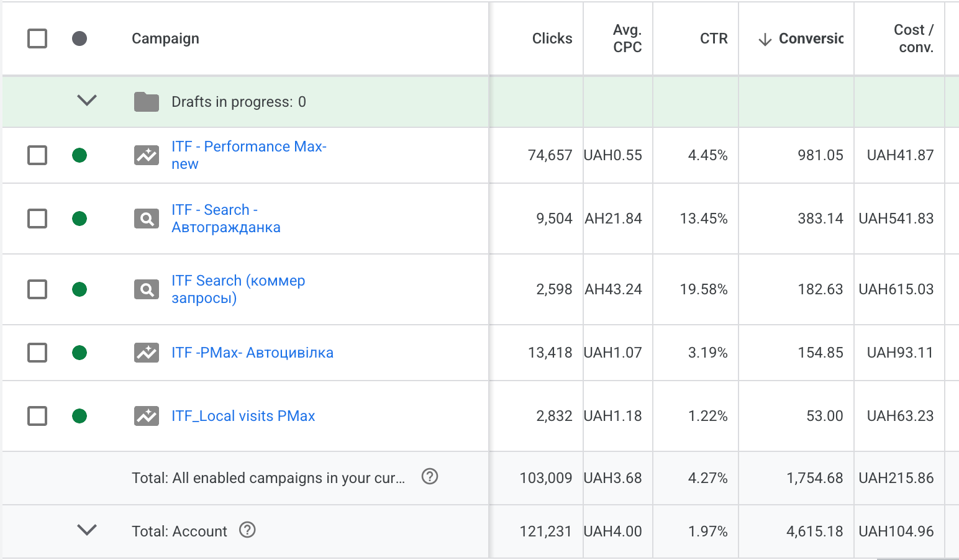This screenshot has height=560, width=959.
Task: Click the Search campaign icon beside ITF - Search - Автогражданка
Action: coord(147,219)
